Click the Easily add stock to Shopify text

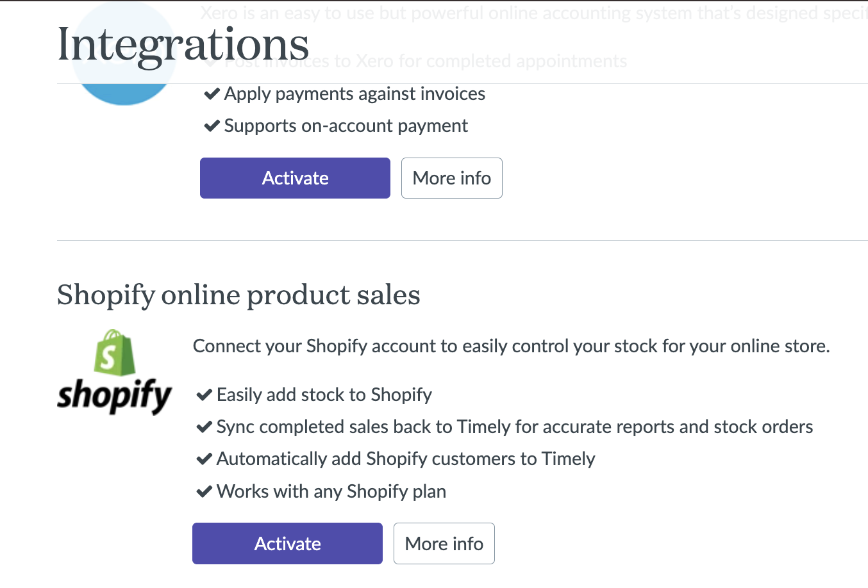pos(324,395)
